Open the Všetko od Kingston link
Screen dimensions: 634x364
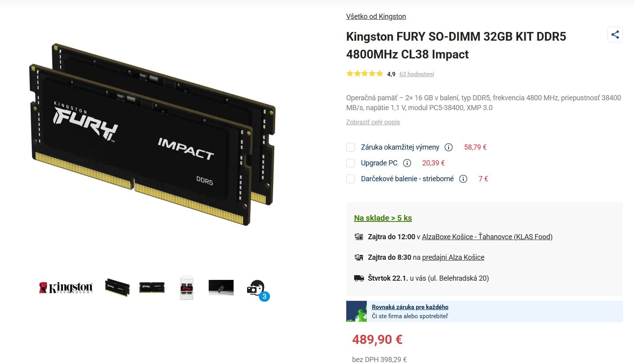click(376, 17)
